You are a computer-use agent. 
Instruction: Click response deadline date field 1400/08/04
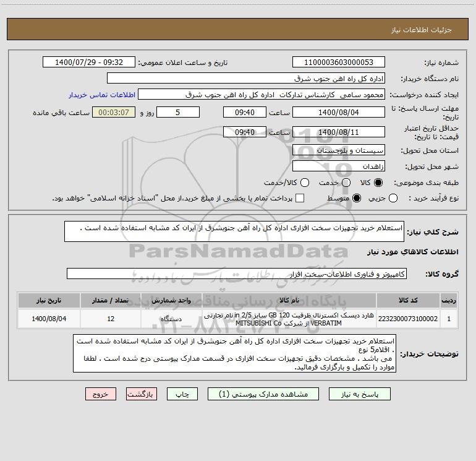pos(339,112)
